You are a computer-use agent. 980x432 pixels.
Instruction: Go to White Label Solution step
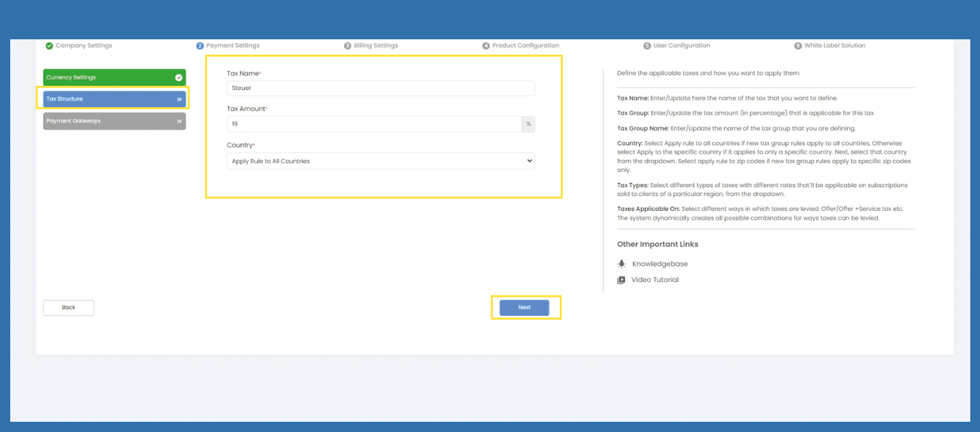click(x=834, y=45)
